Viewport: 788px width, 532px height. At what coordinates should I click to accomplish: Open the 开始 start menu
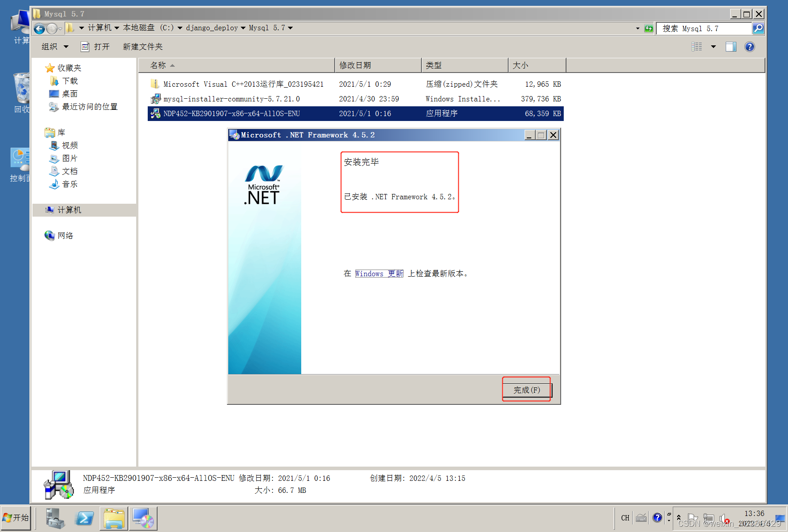[x=16, y=518]
